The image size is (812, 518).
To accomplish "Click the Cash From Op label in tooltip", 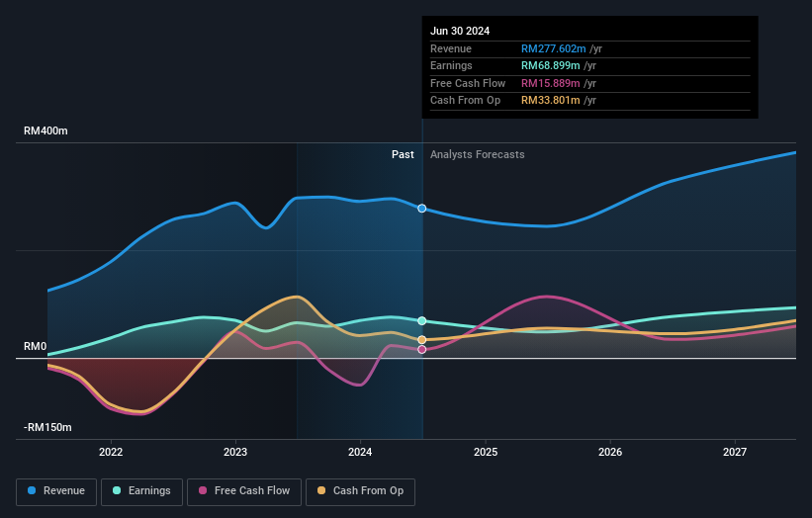I will tap(466, 101).
